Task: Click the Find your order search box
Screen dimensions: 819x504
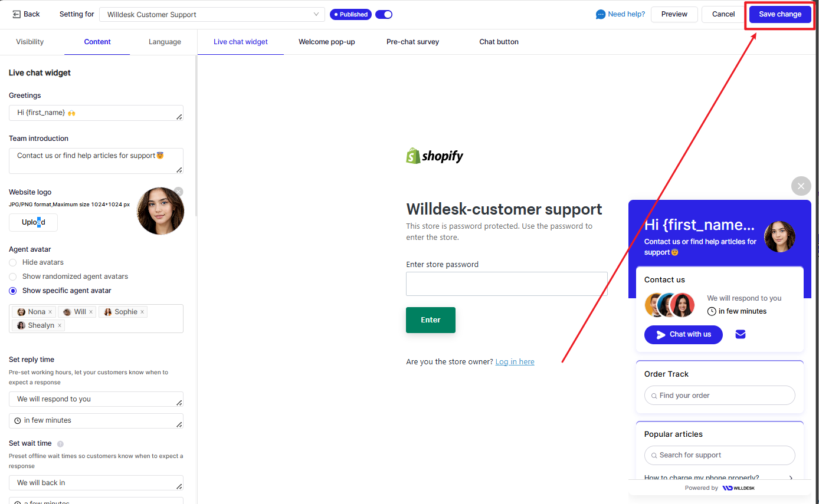Action: pyautogui.click(x=720, y=396)
